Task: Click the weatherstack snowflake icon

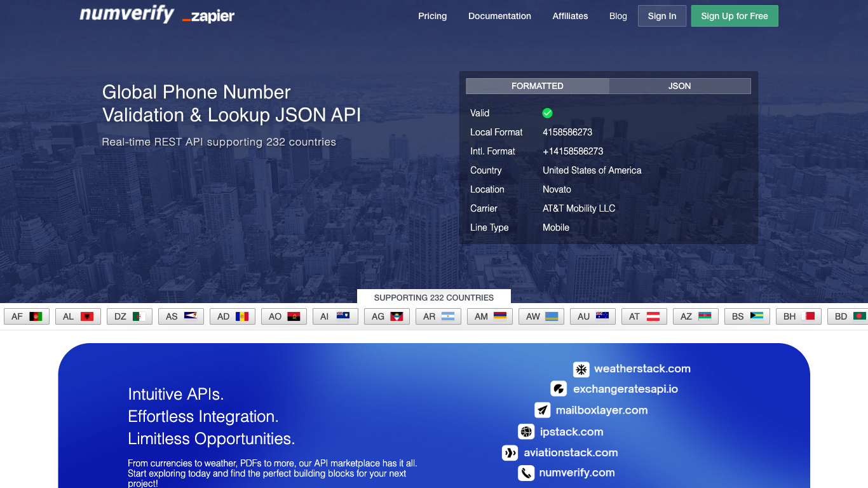Action: pyautogui.click(x=581, y=370)
